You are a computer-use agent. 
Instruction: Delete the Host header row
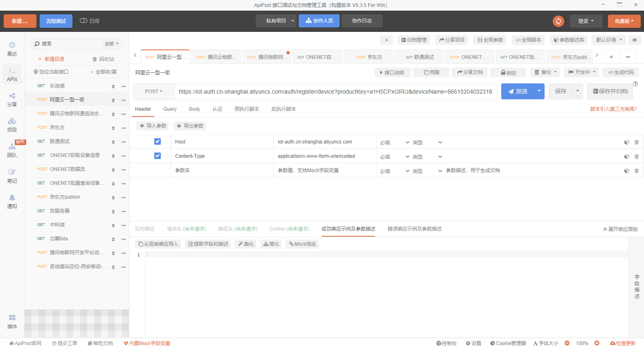pos(637,142)
